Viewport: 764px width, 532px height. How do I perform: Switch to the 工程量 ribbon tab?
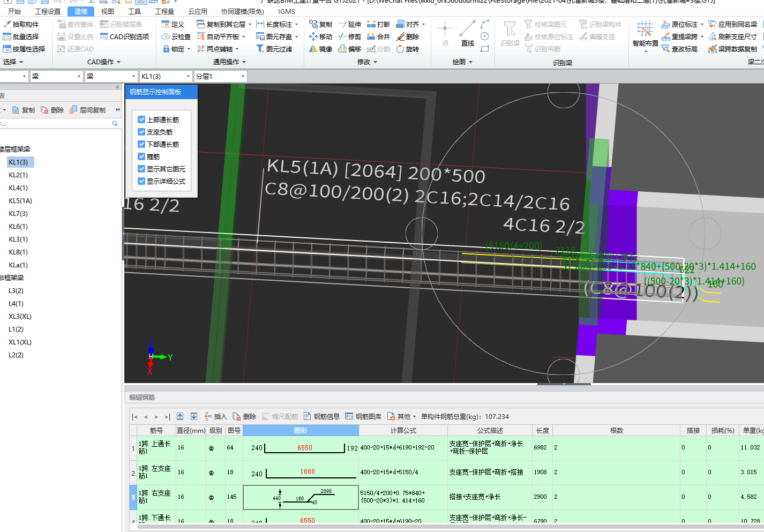(x=164, y=11)
